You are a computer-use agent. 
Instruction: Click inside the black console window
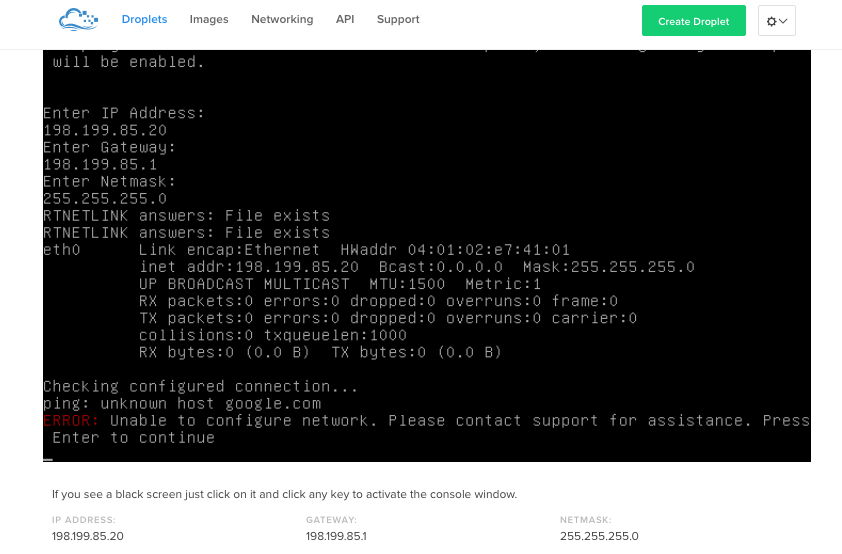click(x=427, y=256)
